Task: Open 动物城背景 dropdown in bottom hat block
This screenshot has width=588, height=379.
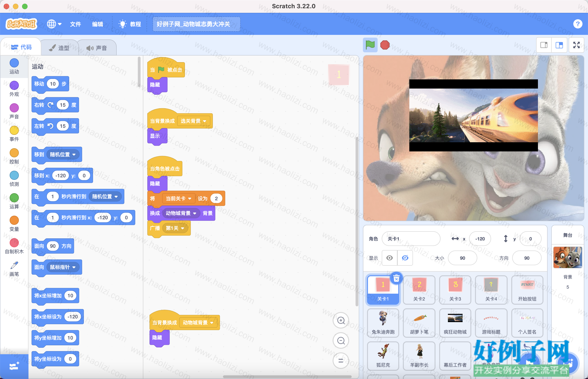Action: (x=198, y=323)
